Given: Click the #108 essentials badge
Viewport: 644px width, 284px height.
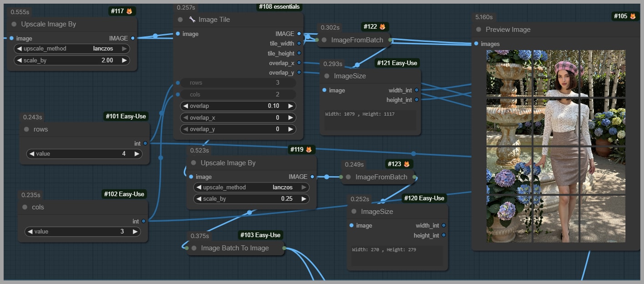Looking at the screenshot, I should [279, 7].
